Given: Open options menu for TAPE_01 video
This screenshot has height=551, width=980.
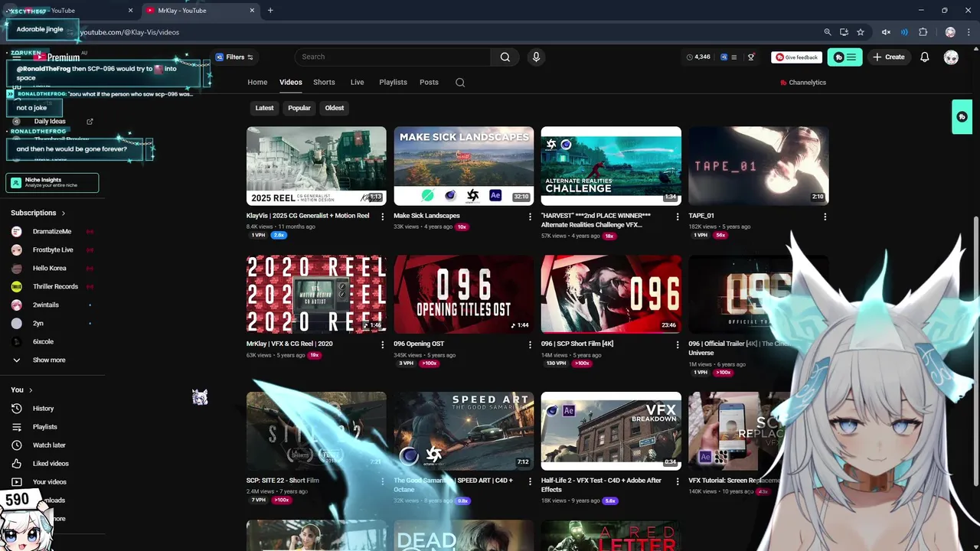Looking at the screenshot, I should click(x=825, y=217).
